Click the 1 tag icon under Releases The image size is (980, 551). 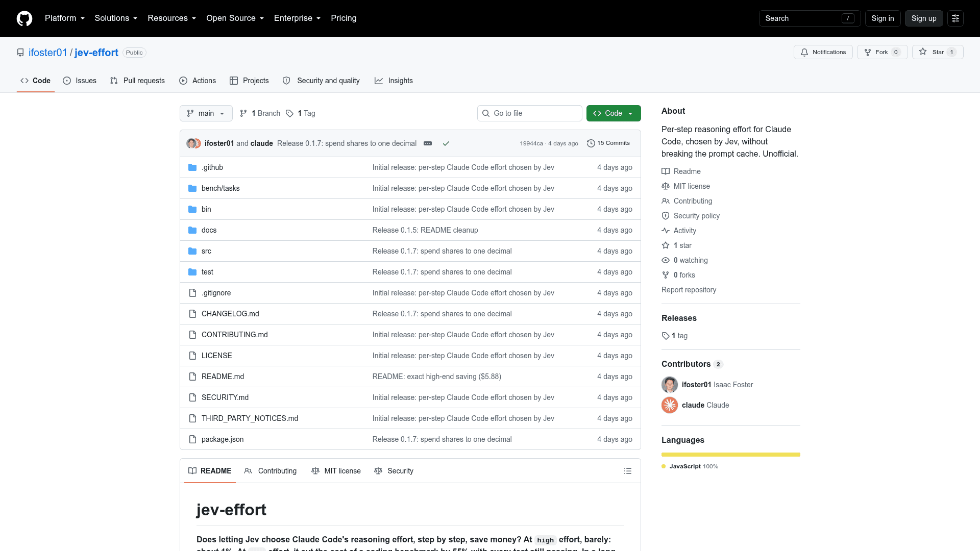point(666,336)
